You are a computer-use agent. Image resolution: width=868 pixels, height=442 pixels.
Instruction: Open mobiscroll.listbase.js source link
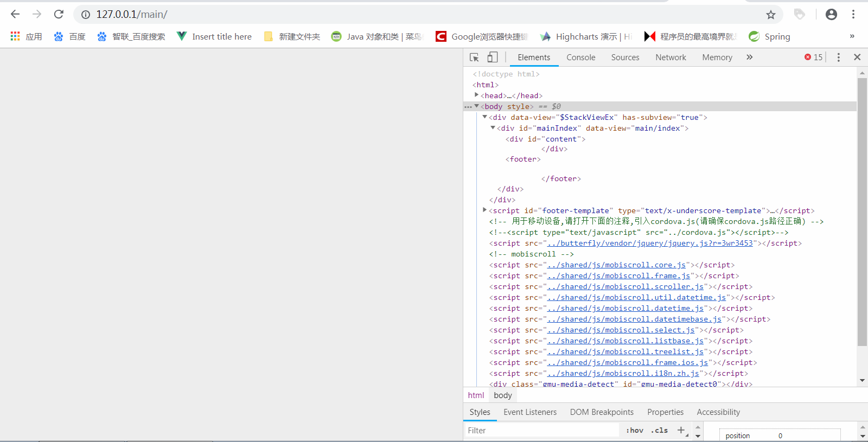626,341
